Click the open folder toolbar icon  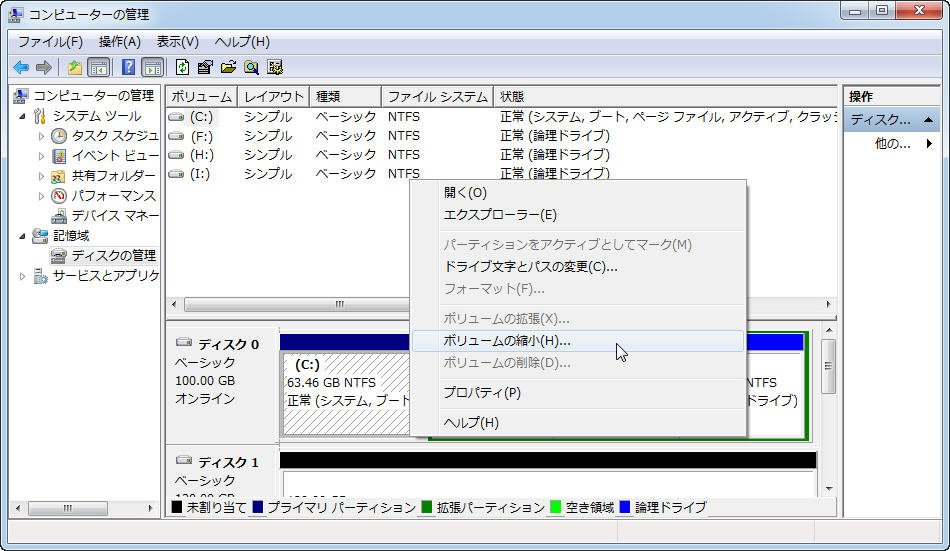pos(228,67)
